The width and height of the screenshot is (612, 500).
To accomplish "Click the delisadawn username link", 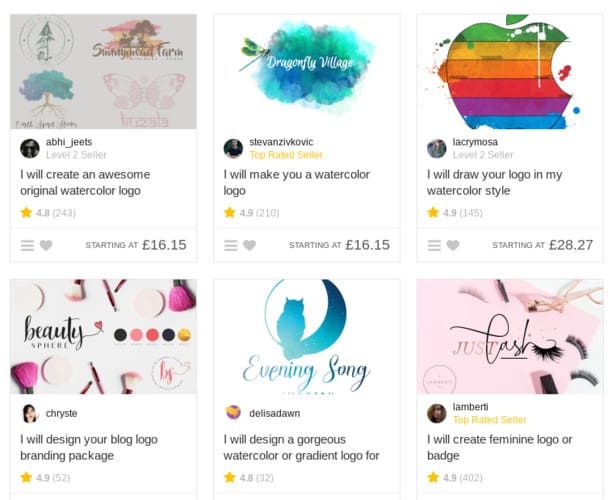I will pyautogui.click(x=275, y=413).
